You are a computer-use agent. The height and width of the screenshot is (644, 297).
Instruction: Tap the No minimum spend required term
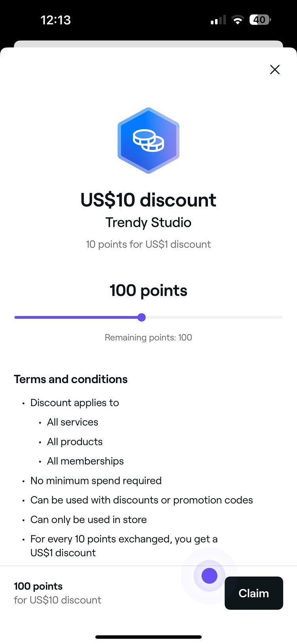pyautogui.click(x=96, y=481)
